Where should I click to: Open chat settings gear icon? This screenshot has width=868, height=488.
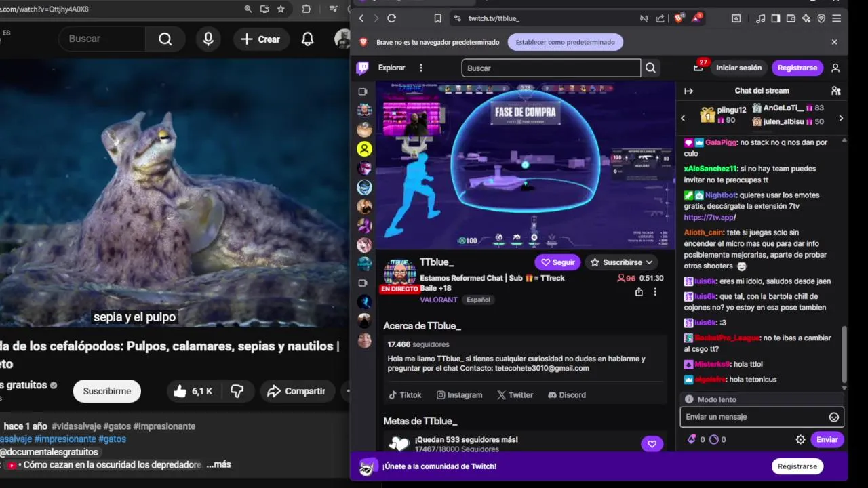(800, 440)
